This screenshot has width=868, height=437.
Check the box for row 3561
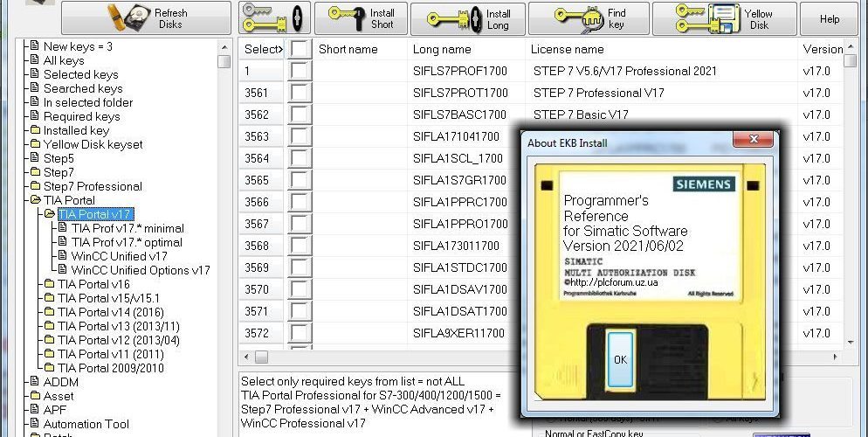pyautogui.click(x=300, y=93)
